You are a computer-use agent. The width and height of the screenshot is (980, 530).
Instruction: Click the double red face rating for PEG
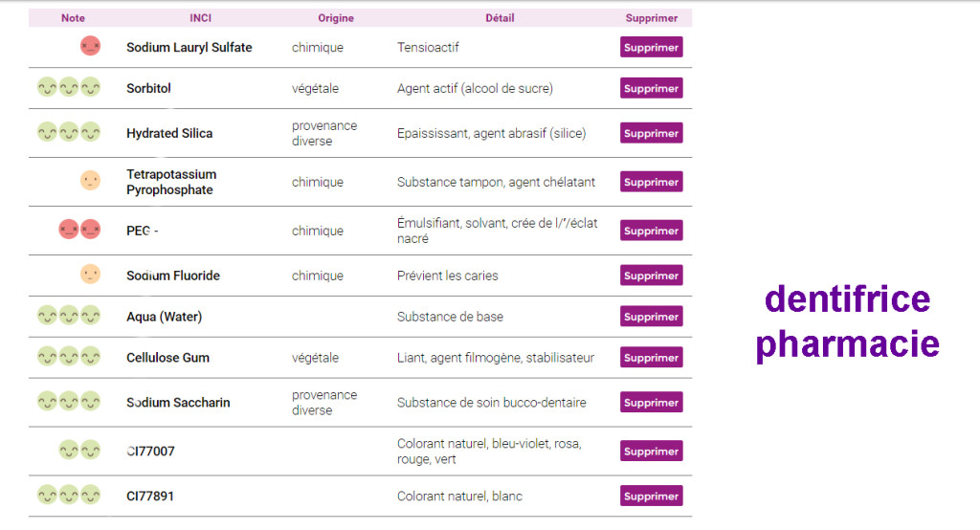[79, 230]
